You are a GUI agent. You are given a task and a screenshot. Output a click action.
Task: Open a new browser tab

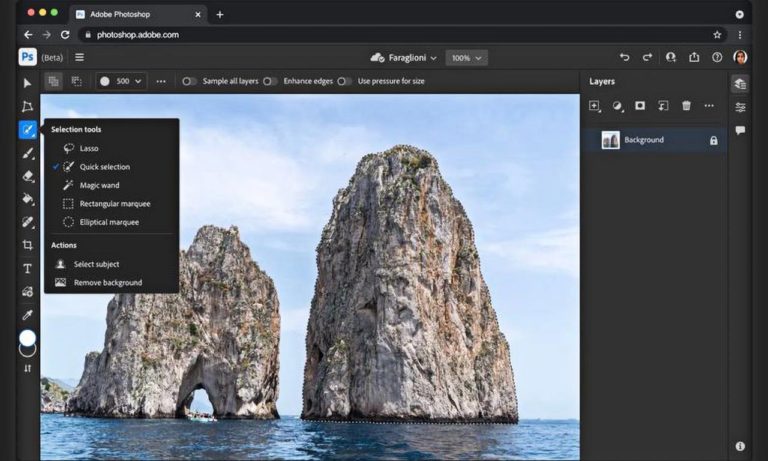pyautogui.click(x=220, y=15)
